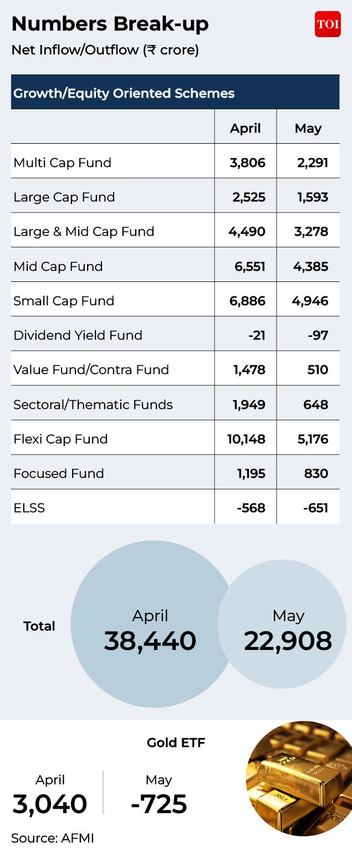Image resolution: width=352 pixels, height=868 pixels.
Task: Click the red TOI logo icon
Action: pos(328,24)
